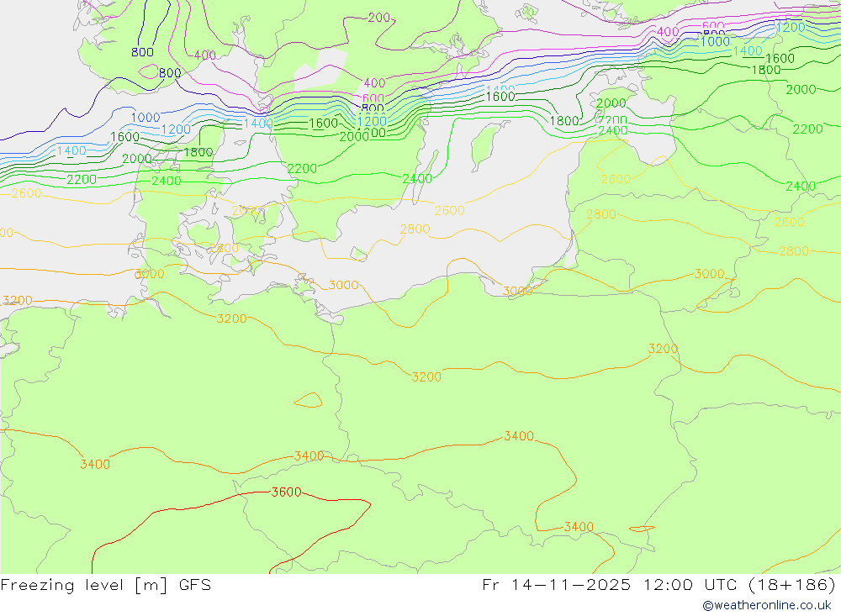This screenshot has width=841, height=616.
Task: Click the GFS model name in caption
Action: coord(195,584)
